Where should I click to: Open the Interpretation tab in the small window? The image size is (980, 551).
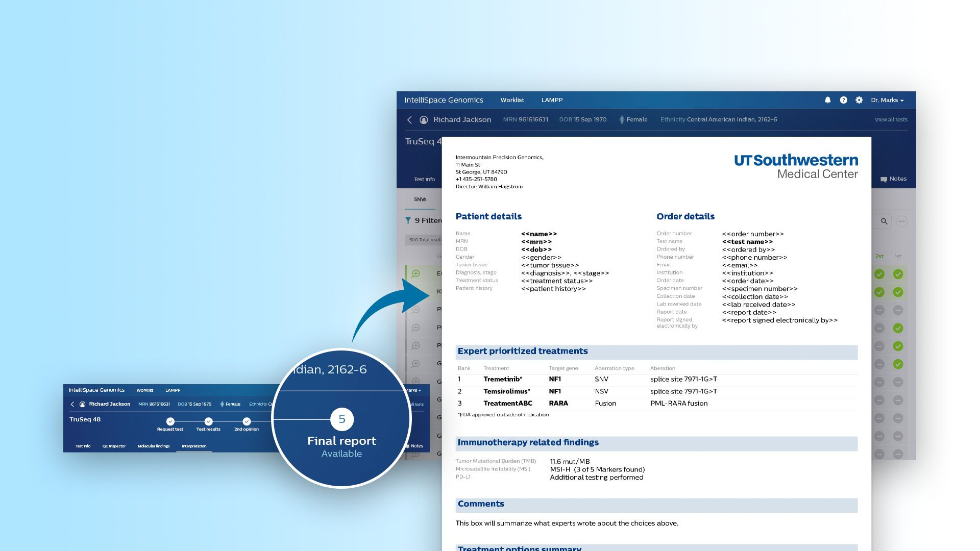[194, 446]
